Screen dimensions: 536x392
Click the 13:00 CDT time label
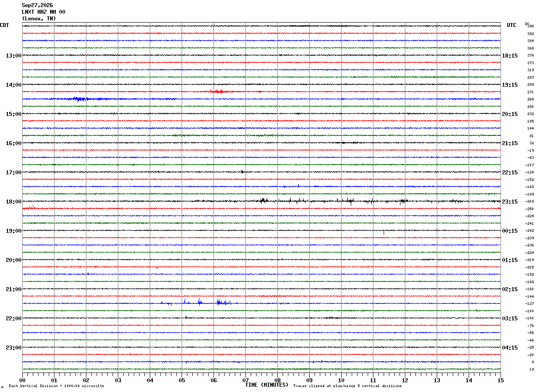pos(13,56)
